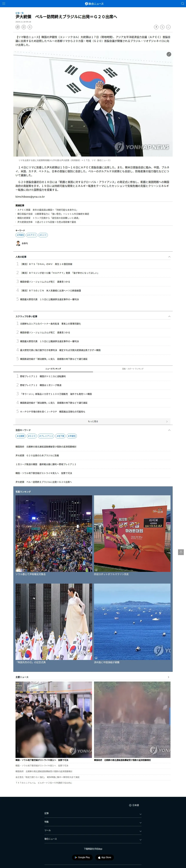The image size is (186, 868).
Task: Expand footer 記事 menu
Action: [93, 813]
